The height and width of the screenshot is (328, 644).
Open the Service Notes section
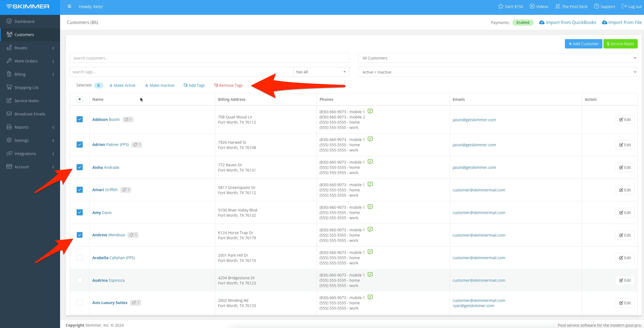point(26,100)
